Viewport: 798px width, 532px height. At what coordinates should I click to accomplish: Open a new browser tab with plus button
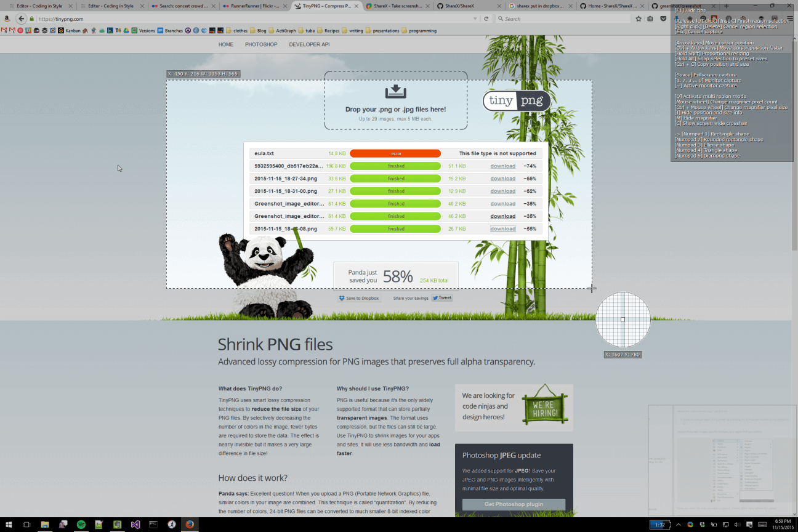click(727, 6)
